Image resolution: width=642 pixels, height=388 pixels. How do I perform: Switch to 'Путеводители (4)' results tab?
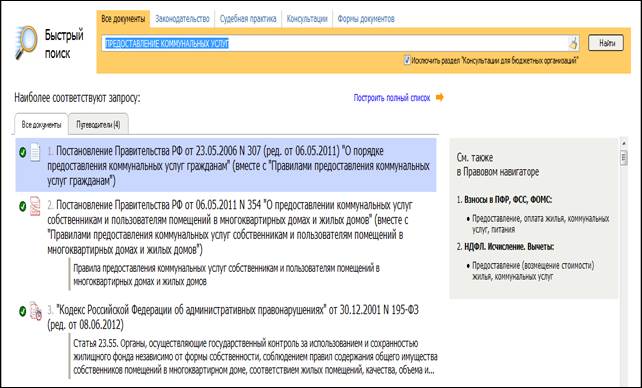click(98, 124)
